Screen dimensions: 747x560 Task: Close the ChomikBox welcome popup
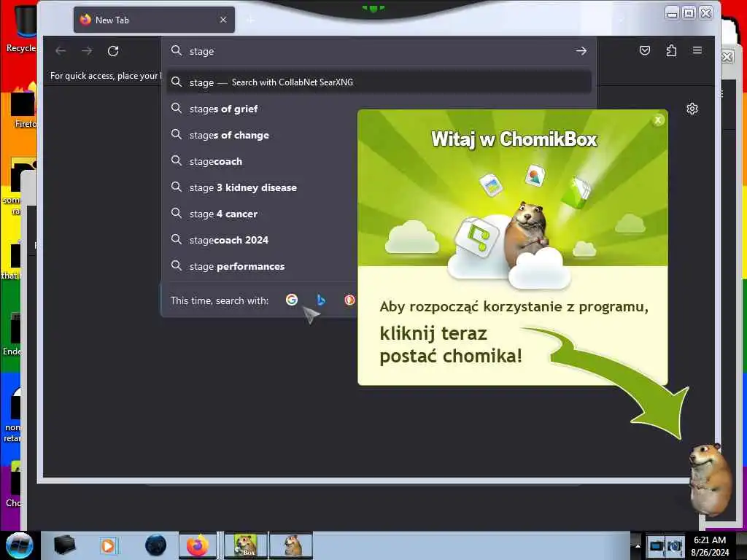658,120
